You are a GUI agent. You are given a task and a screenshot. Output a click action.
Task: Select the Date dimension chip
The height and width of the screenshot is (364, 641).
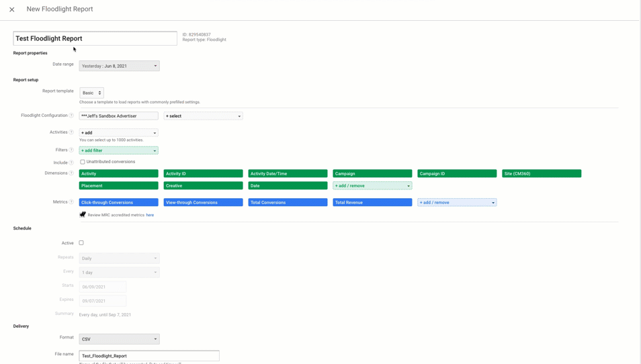click(288, 185)
